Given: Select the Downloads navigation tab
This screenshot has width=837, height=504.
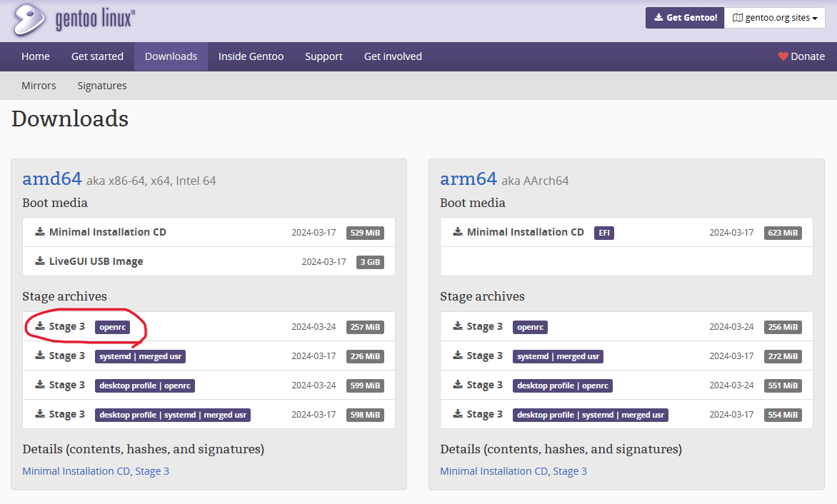Looking at the screenshot, I should coord(171,56).
